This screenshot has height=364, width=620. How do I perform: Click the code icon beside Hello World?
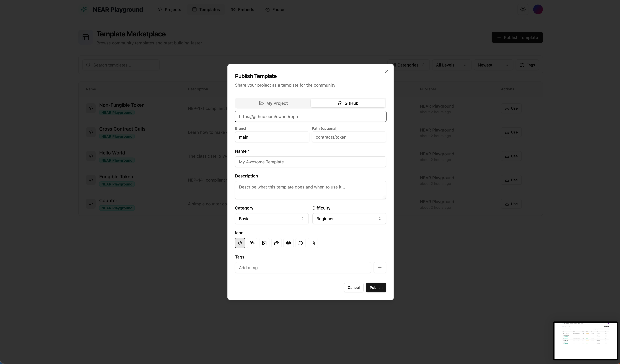[91, 156]
